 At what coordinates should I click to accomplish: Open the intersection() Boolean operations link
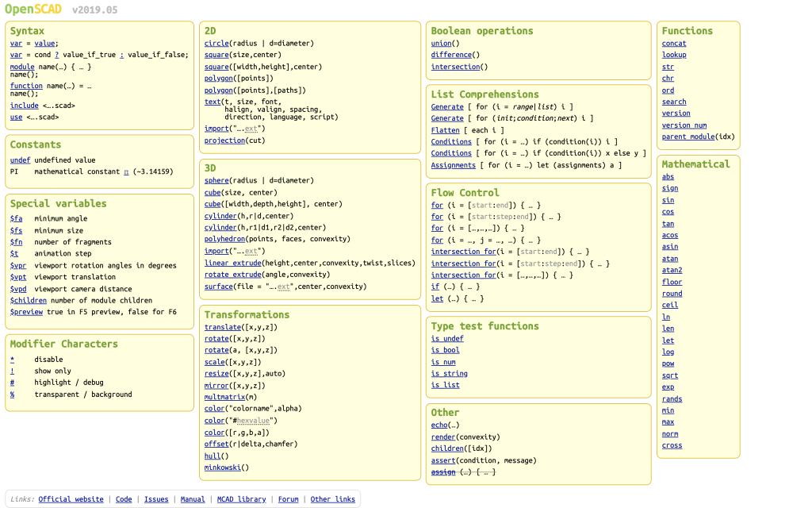pyautogui.click(x=456, y=67)
